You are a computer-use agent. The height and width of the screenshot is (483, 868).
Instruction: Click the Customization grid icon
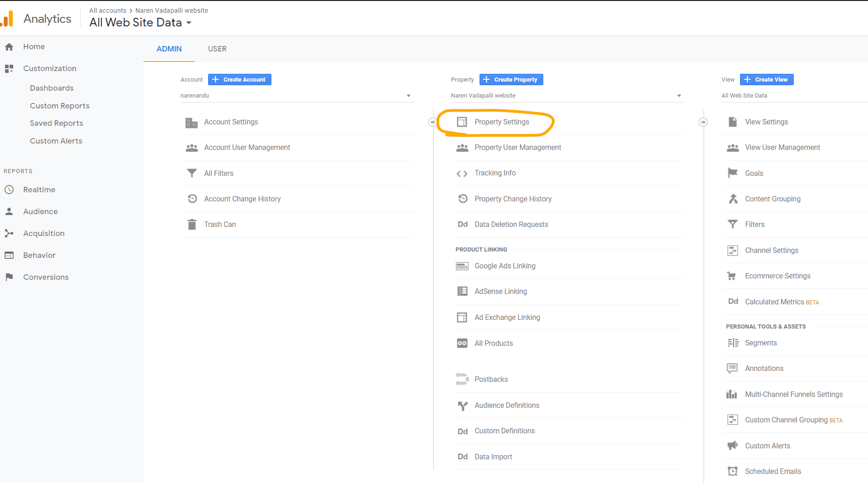(9, 69)
